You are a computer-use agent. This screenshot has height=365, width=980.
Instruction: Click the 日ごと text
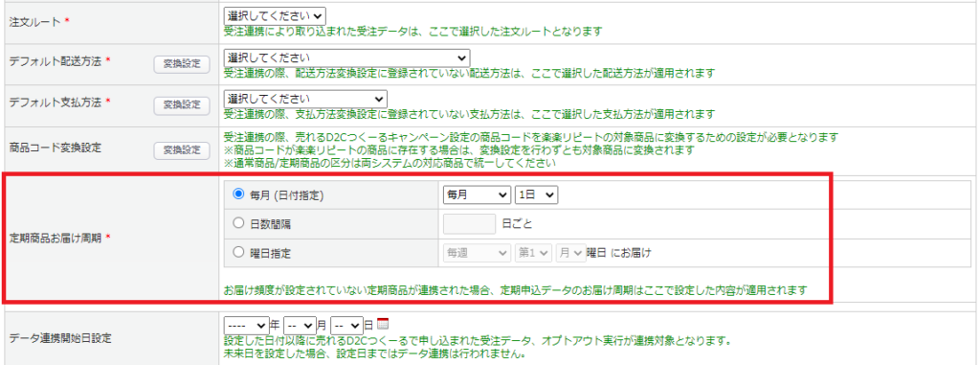click(518, 223)
